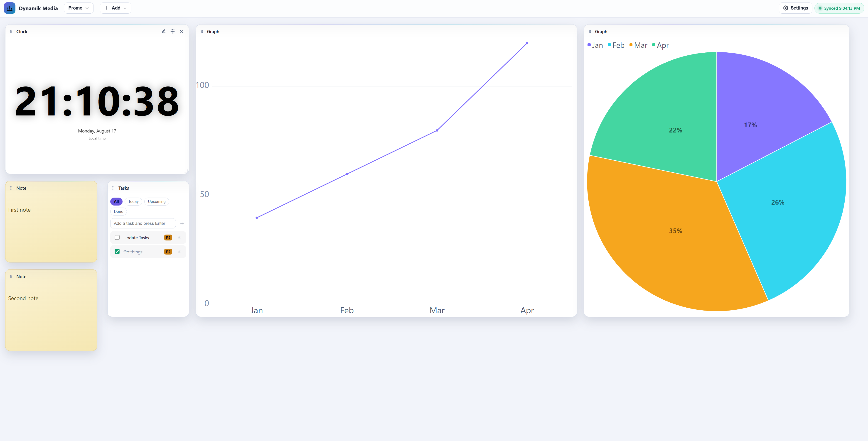
Task: Click the Synced status indicator
Action: [839, 8]
